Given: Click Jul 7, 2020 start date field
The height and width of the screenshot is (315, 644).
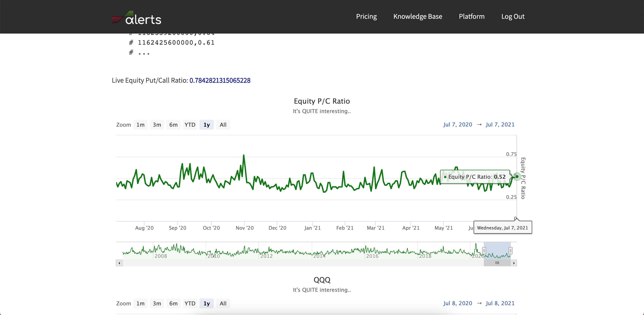Looking at the screenshot, I should pos(458,124).
